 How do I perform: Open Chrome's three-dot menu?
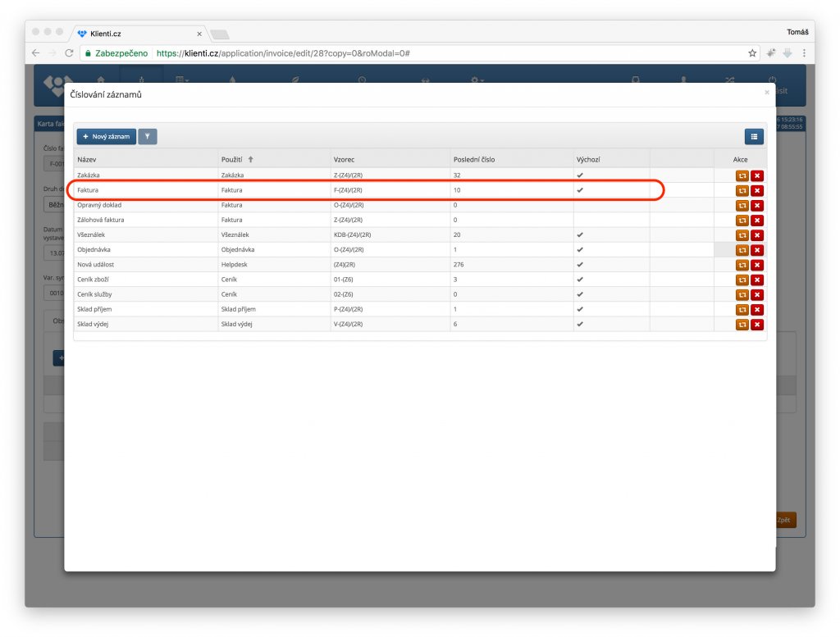pyautogui.click(x=803, y=52)
